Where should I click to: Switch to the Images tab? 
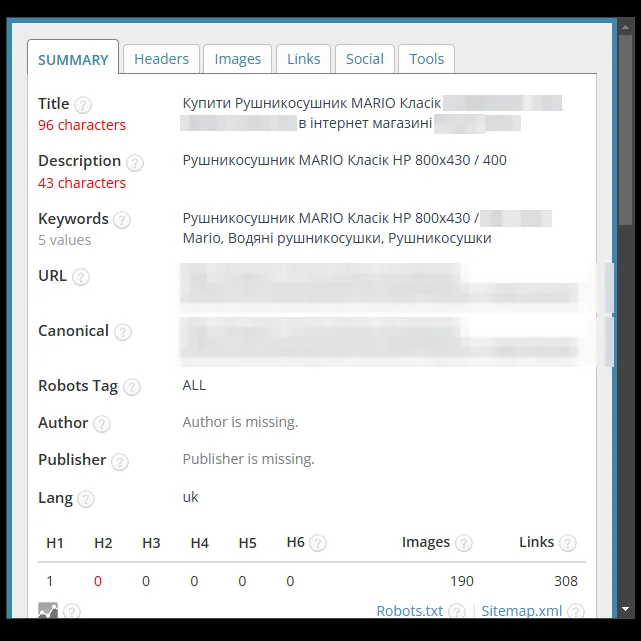(238, 59)
